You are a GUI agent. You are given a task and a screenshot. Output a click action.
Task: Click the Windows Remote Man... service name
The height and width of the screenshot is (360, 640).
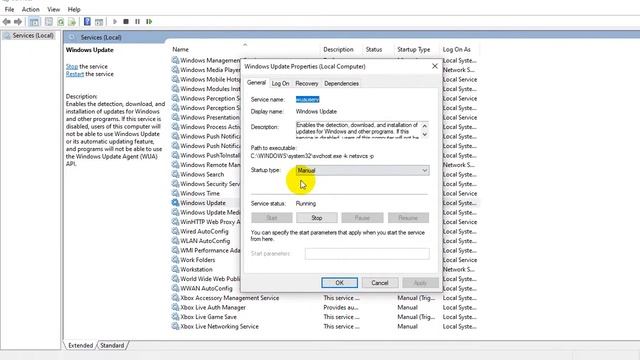tap(210, 165)
